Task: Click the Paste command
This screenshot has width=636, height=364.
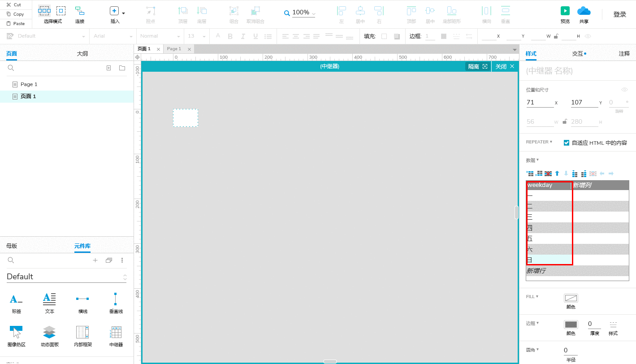Action: pyautogui.click(x=15, y=23)
